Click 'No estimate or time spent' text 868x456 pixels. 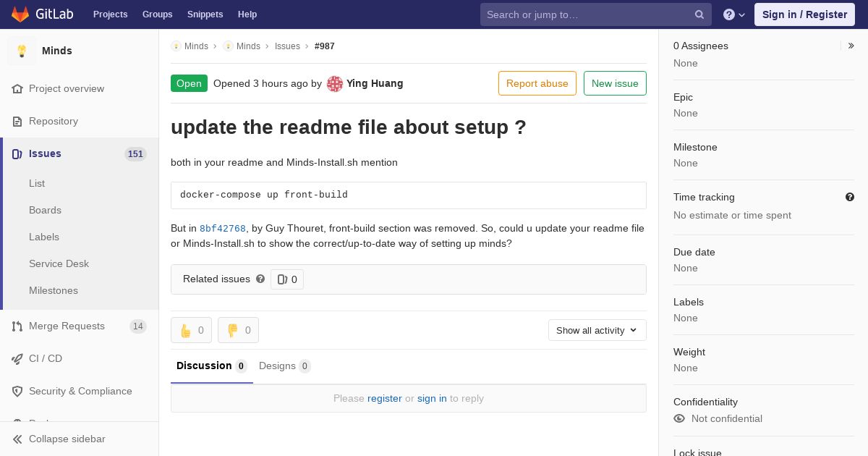[x=732, y=216]
